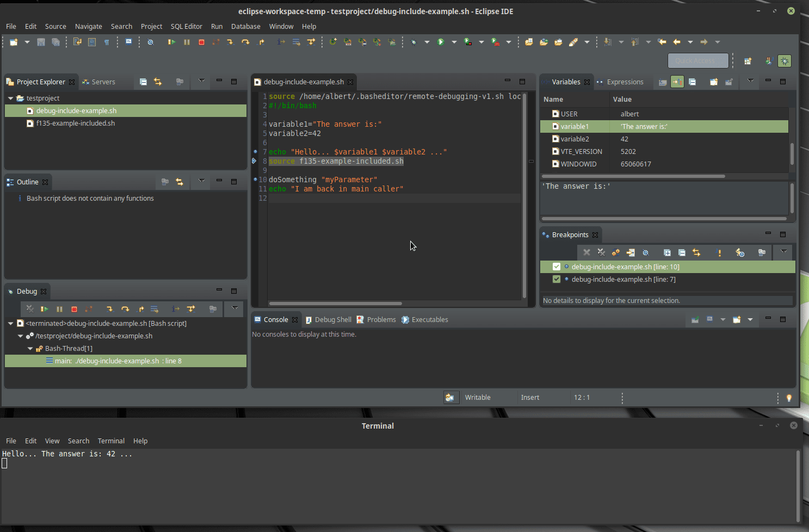
Task: Click the Resume icon in the Debug view toolbar
Action: coord(44,309)
